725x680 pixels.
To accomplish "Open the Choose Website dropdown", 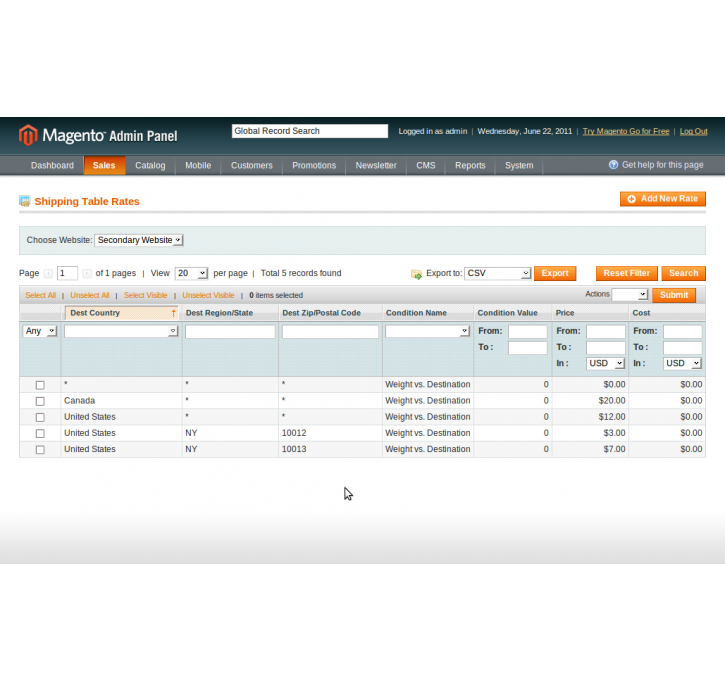I will [138, 240].
